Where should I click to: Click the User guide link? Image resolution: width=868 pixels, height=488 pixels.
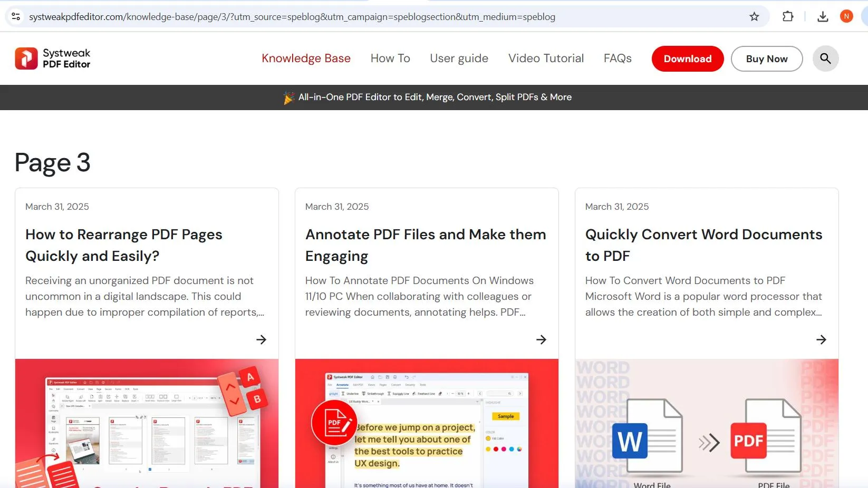click(x=459, y=58)
